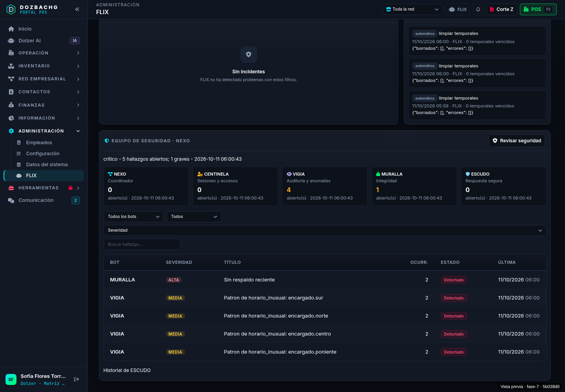Click the Historial de ESCUDO text
The image size is (565, 392).
point(127,370)
